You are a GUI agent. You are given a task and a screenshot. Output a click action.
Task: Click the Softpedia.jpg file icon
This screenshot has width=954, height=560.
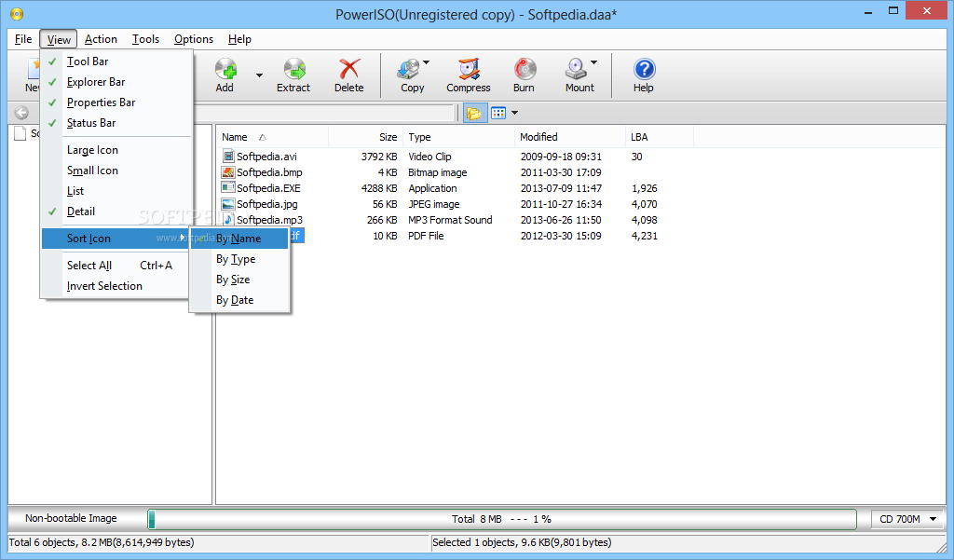(228, 203)
